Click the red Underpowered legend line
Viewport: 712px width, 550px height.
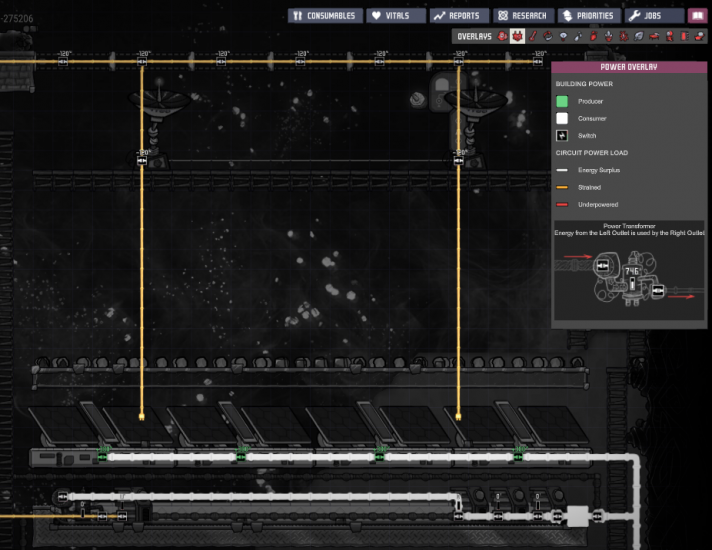click(x=562, y=204)
